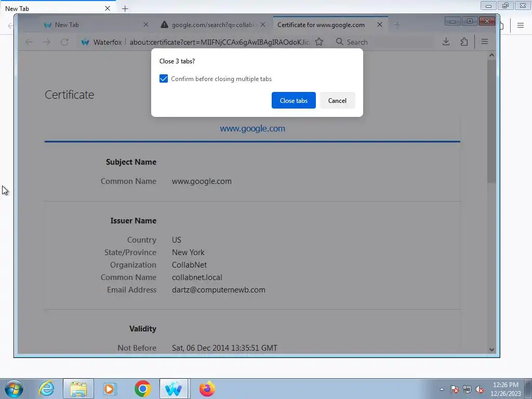Click the warning icon on google.com tab
This screenshot has height=399, width=532.
point(165,24)
